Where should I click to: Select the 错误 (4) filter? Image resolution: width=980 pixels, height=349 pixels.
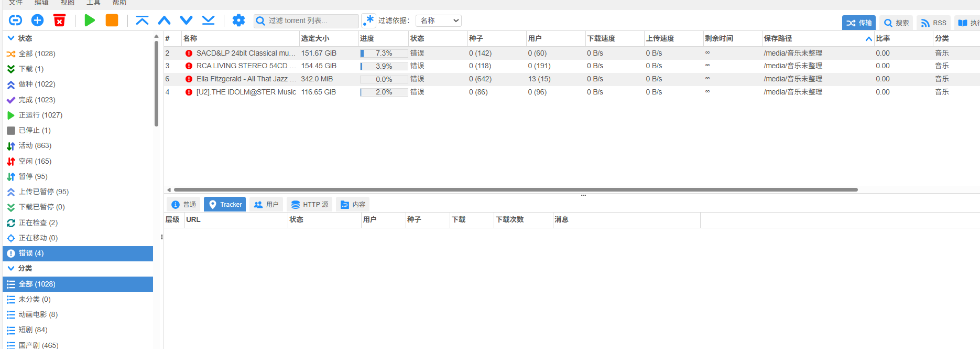point(78,253)
